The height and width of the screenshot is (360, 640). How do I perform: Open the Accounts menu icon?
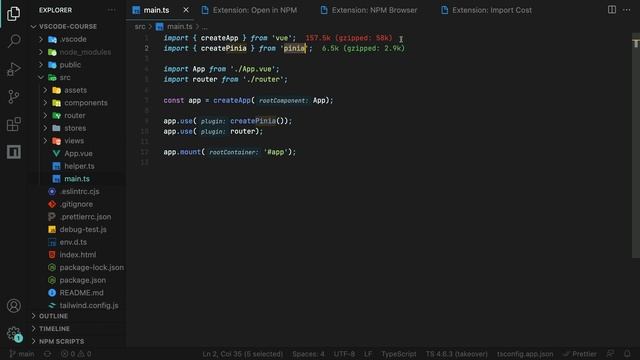click(x=13, y=306)
